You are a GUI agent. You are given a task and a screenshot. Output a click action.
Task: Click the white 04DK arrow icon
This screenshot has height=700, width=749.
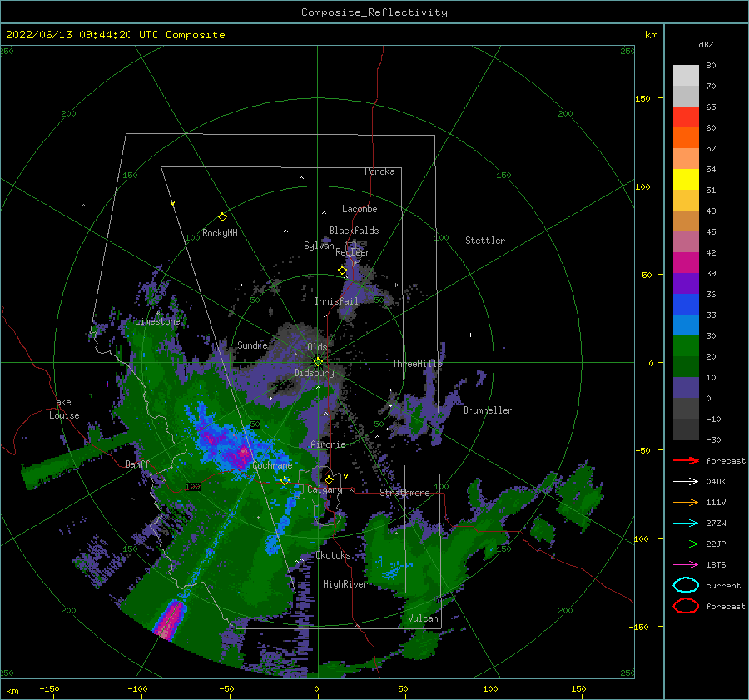pos(686,482)
